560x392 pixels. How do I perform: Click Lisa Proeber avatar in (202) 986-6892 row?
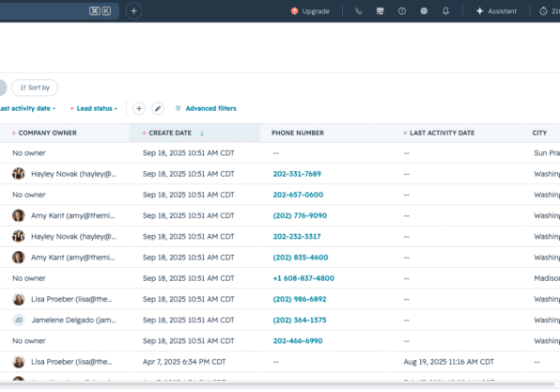tap(19, 299)
